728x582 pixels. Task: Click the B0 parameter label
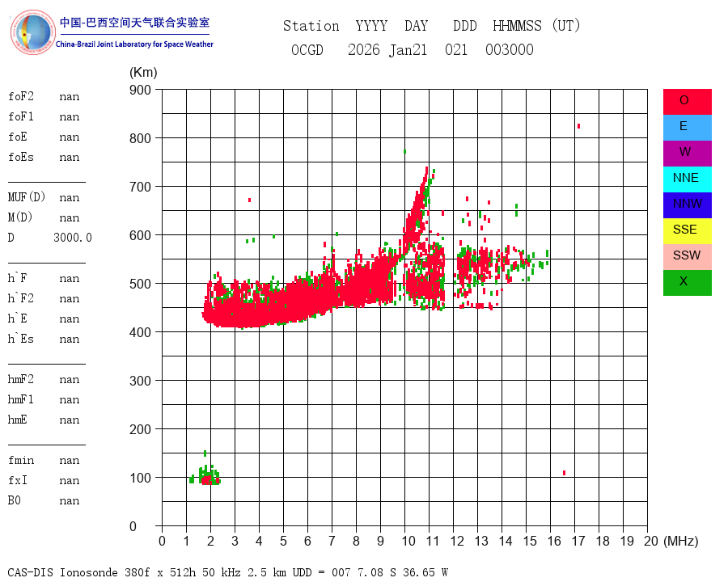(x=15, y=500)
